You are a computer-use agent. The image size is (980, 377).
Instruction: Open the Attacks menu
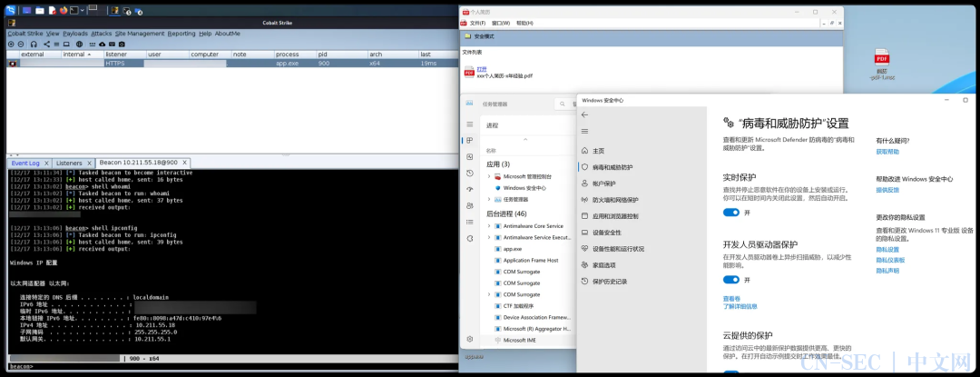coord(102,34)
